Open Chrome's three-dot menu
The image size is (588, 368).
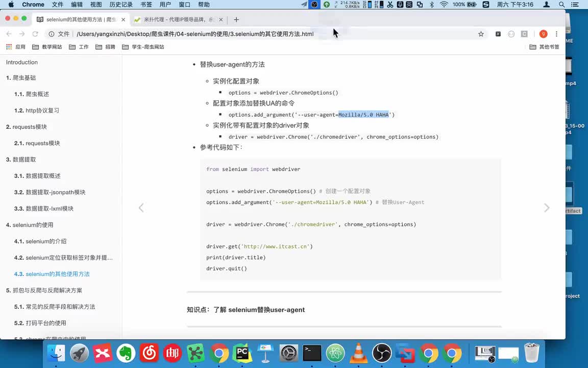pos(556,34)
